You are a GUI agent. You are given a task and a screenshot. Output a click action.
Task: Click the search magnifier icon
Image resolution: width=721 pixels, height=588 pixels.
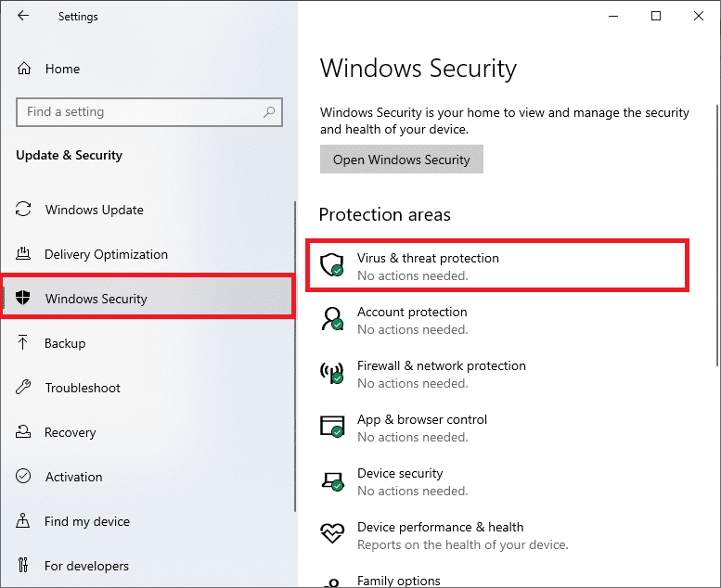tap(270, 112)
